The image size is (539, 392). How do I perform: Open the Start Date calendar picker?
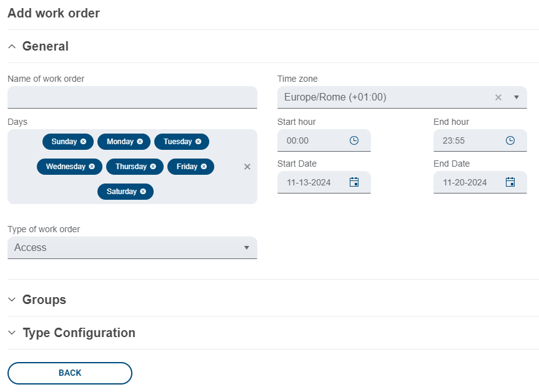click(354, 182)
